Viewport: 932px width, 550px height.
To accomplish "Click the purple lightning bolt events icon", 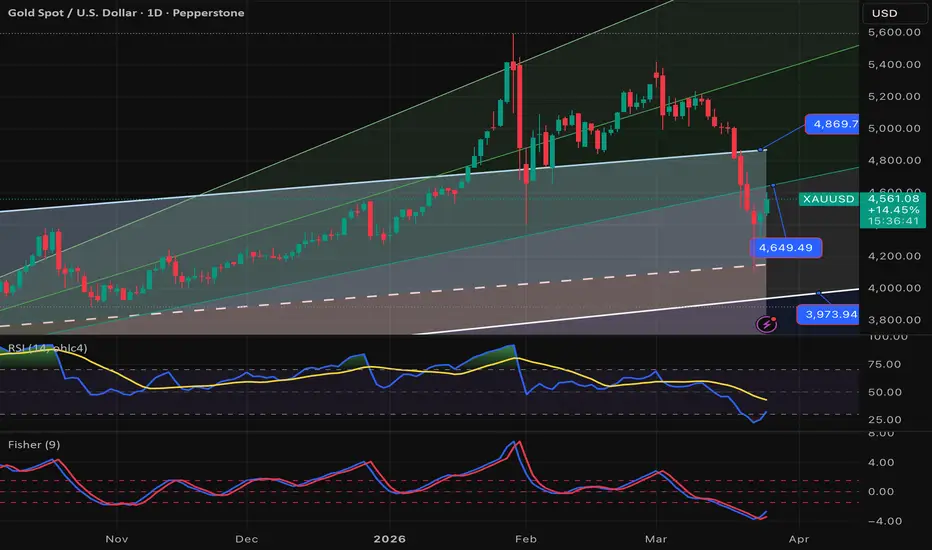I will [x=767, y=323].
